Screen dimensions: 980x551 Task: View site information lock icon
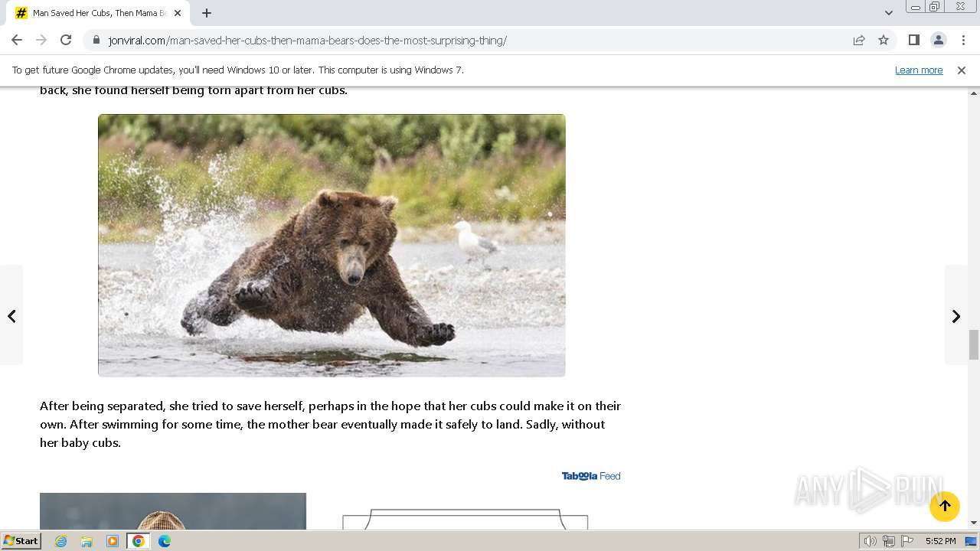tap(96, 40)
